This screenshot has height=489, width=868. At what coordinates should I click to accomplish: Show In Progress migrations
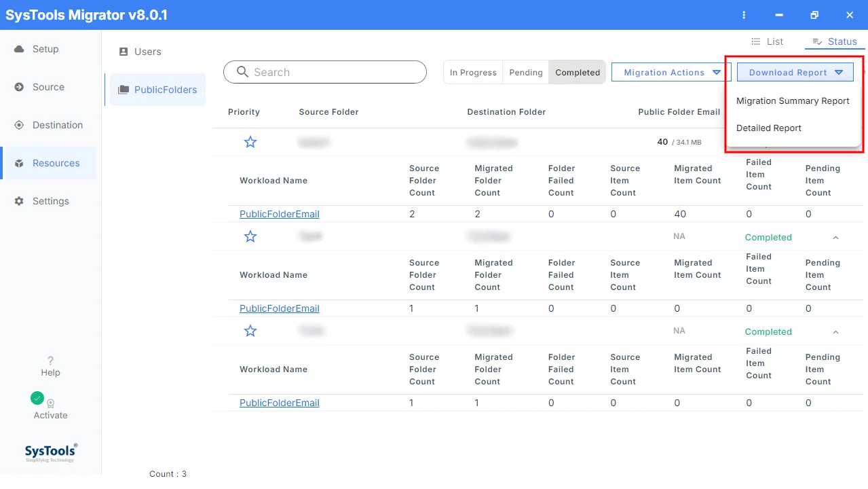[473, 73]
